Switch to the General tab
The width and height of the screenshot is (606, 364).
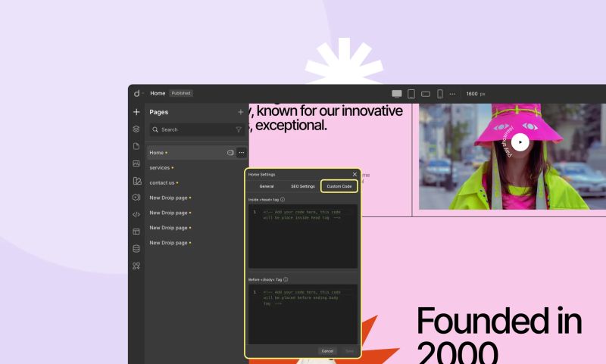tap(267, 186)
